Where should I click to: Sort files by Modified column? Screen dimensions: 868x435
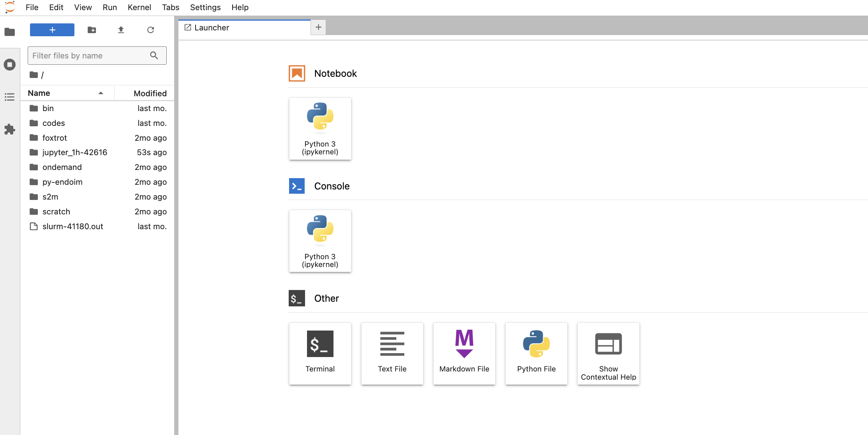pos(150,94)
